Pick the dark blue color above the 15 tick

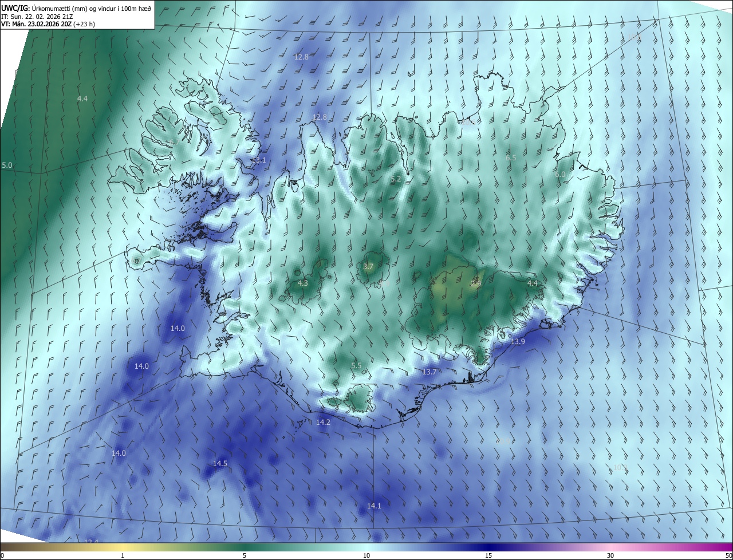pos(488,547)
